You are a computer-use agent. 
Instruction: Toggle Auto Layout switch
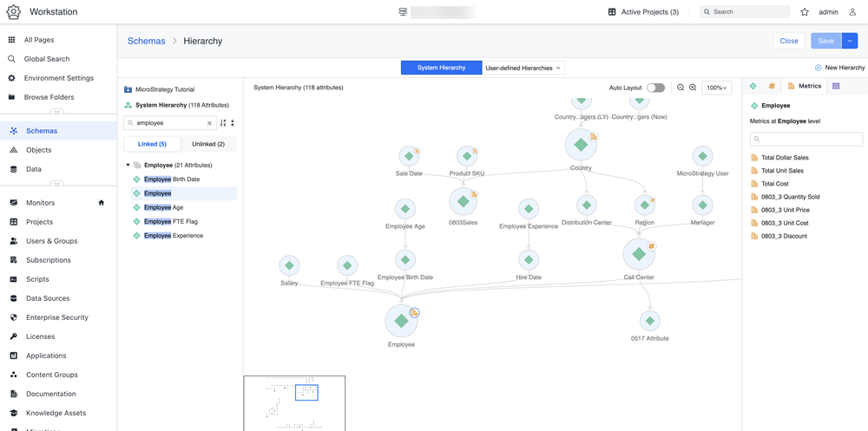(655, 88)
